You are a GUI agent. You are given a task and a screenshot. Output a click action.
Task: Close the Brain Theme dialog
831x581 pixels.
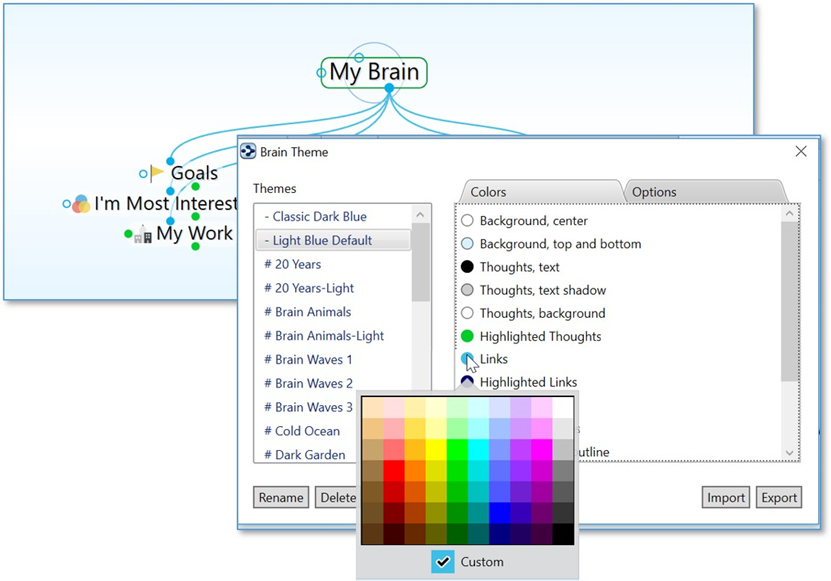point(800,152)
